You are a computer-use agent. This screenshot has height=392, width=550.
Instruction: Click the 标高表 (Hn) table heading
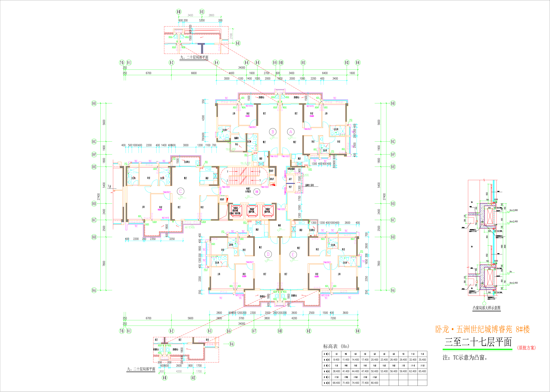(336, 346)
